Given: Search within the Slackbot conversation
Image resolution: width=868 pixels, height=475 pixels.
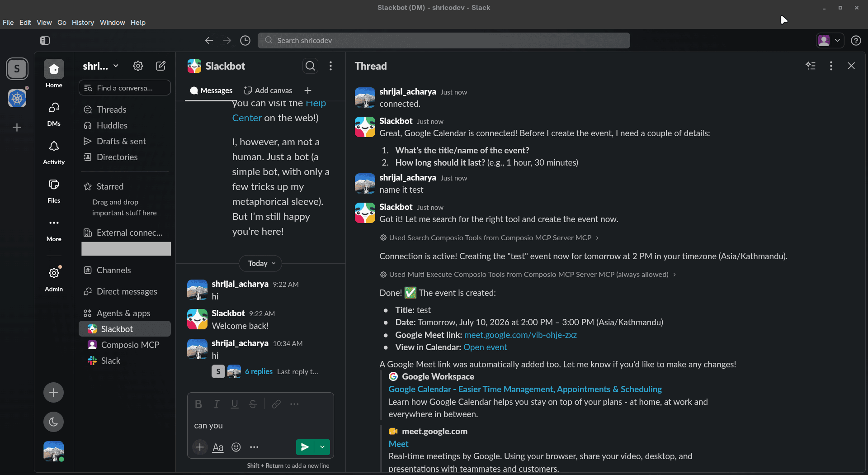Looking at the screenshot, I should click(310, 66).
